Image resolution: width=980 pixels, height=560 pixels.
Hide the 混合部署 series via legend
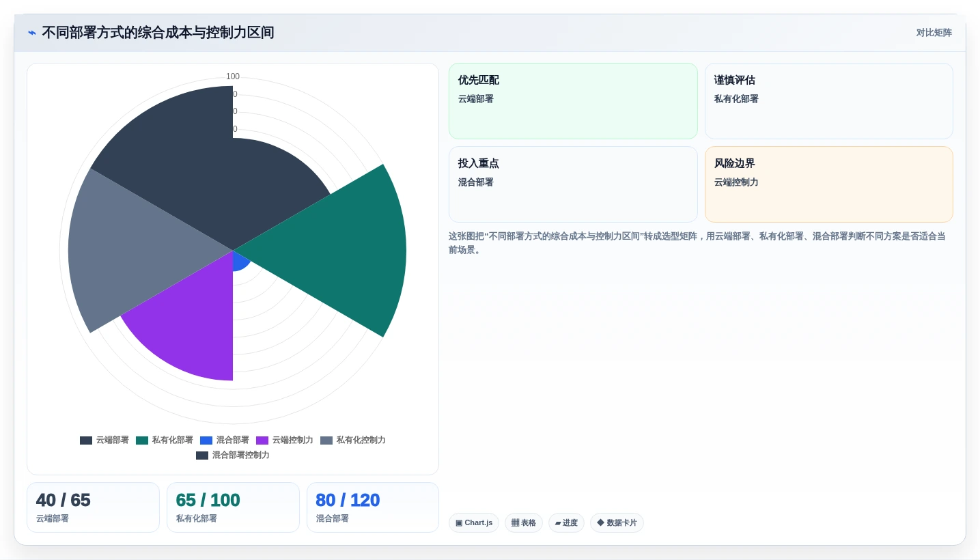point(225,440)
